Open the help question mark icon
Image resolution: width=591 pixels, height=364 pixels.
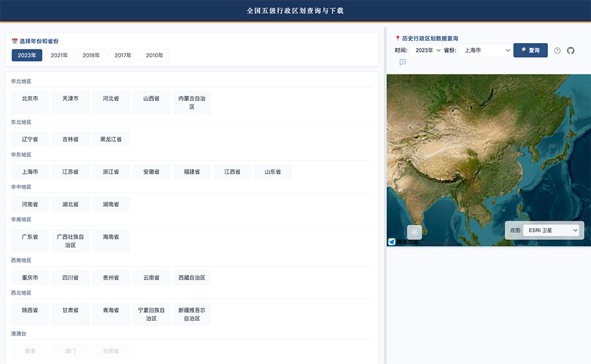pyautogui.click(x=557, y=50)
